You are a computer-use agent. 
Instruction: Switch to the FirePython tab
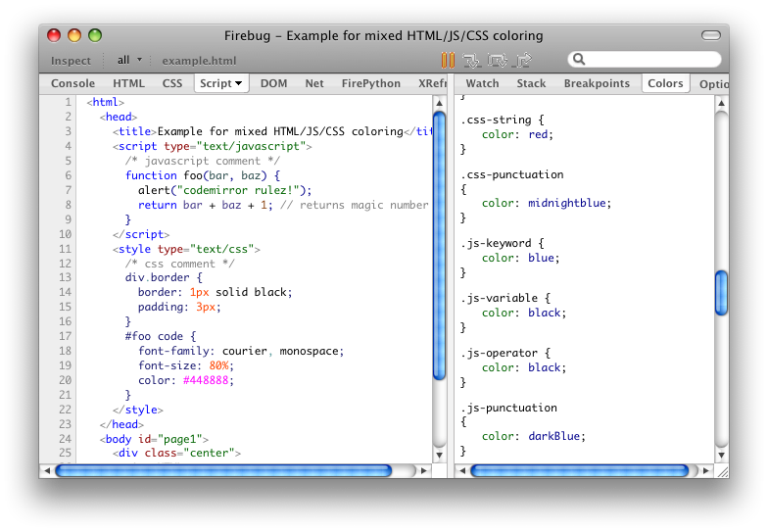coord(370,83)
